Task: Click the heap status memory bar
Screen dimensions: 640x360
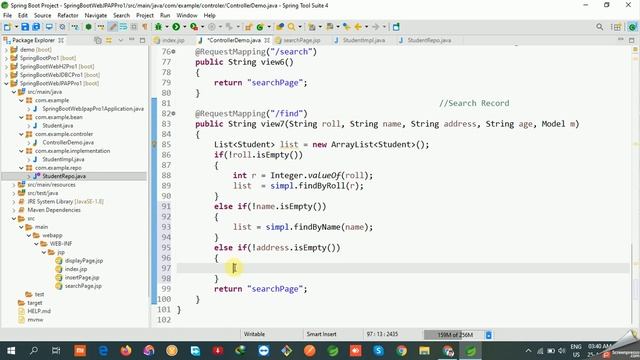Action: [454, 335]
